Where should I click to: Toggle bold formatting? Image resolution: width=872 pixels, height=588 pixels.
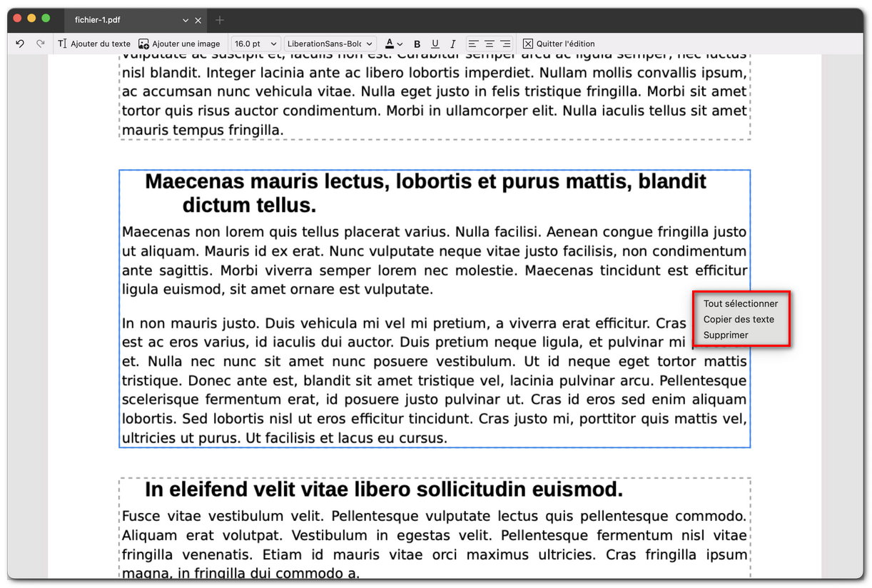tap(417, 44)
